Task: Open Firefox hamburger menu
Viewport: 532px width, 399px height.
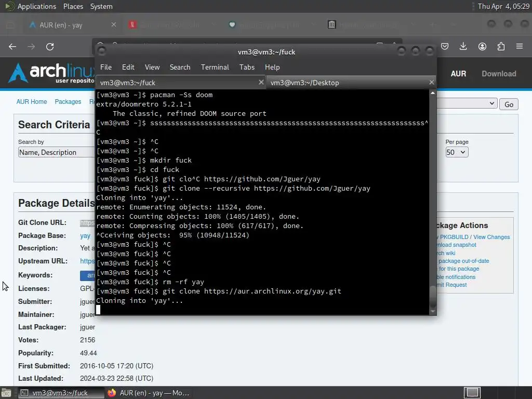Action: coord(520,46)
